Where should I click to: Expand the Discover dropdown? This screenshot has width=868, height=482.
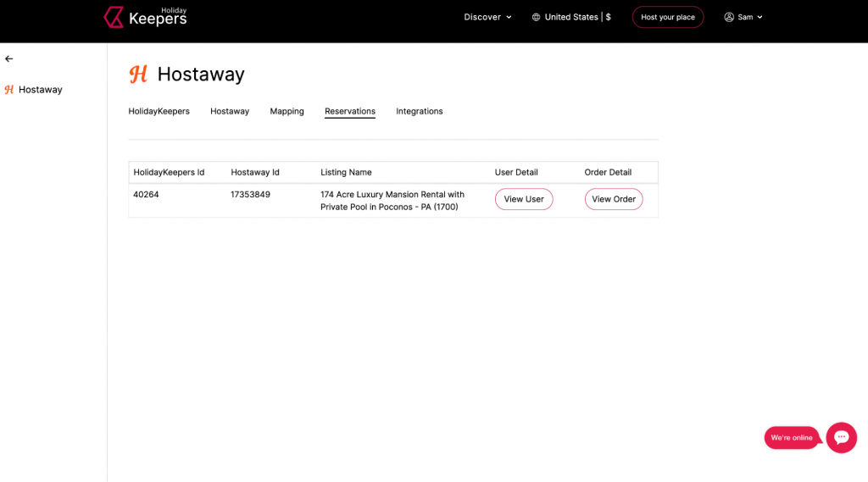point(487,17)
